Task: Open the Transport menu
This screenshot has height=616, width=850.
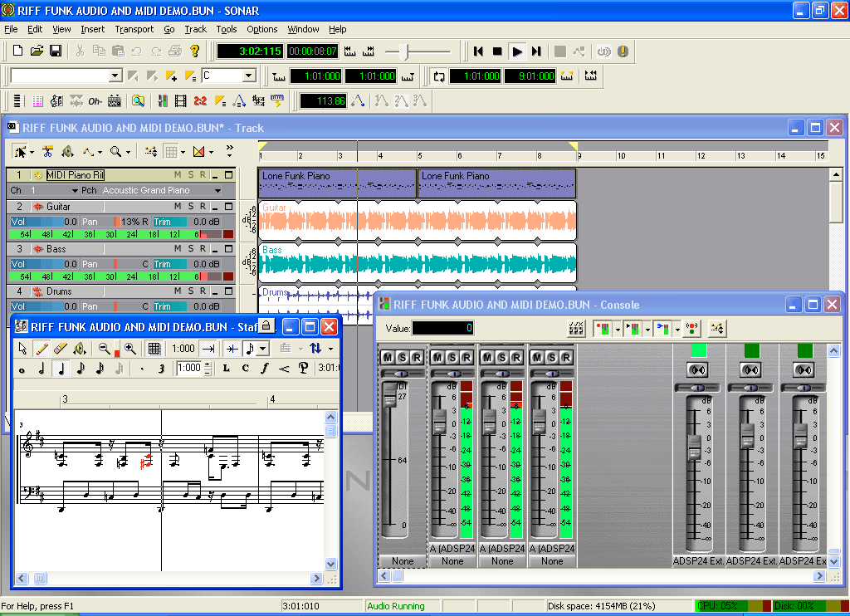Action: click(x=134, y=29)
